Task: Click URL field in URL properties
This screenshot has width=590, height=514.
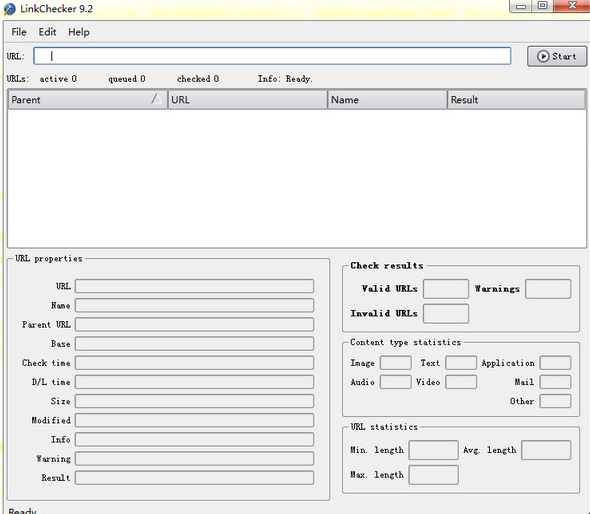Action: (194, 286)
